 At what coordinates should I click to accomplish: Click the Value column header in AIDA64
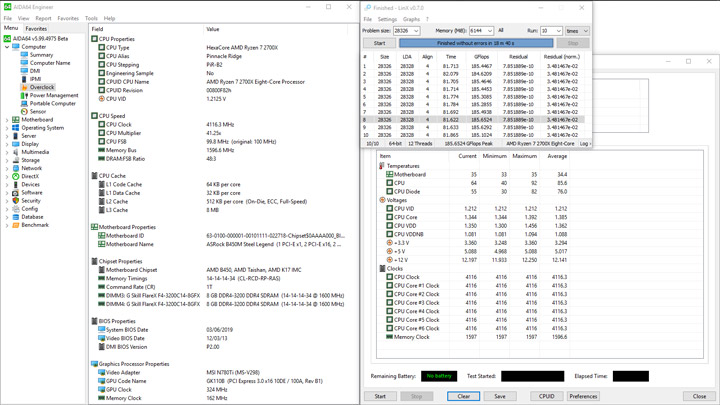click(213, 29)
